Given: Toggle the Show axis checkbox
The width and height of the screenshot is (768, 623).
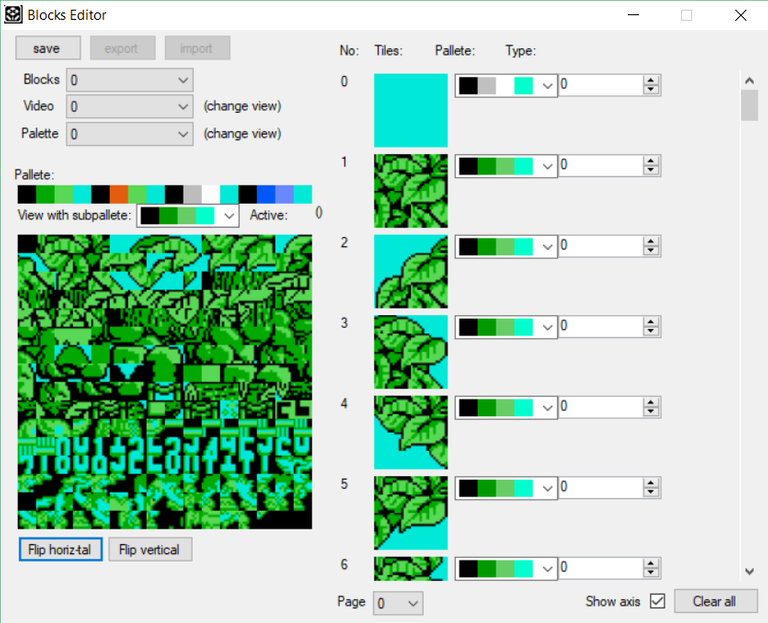Looking at the screenshot, I should point(657,602).
